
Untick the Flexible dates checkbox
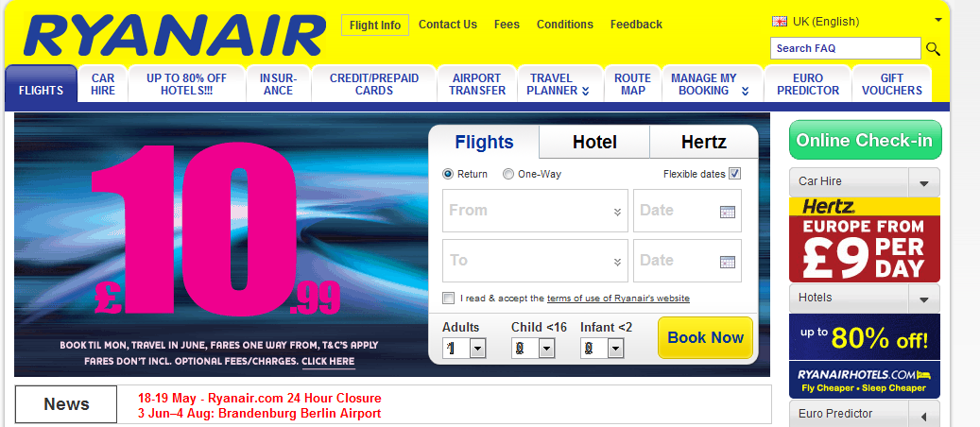click(735, 174)
